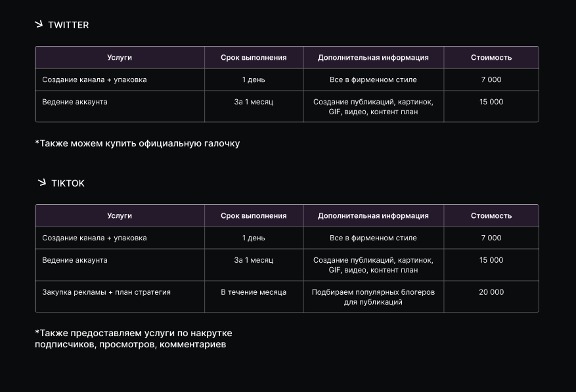Click Дополнительная информация header in the TikTok table

(x=373, y=216)
